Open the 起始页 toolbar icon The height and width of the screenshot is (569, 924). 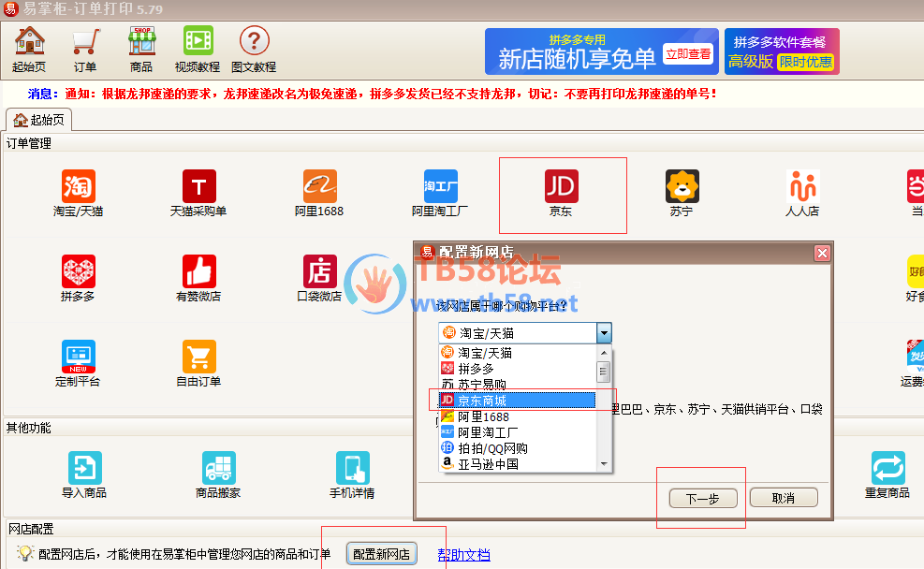pyautogui.click(x=29, y=50)
